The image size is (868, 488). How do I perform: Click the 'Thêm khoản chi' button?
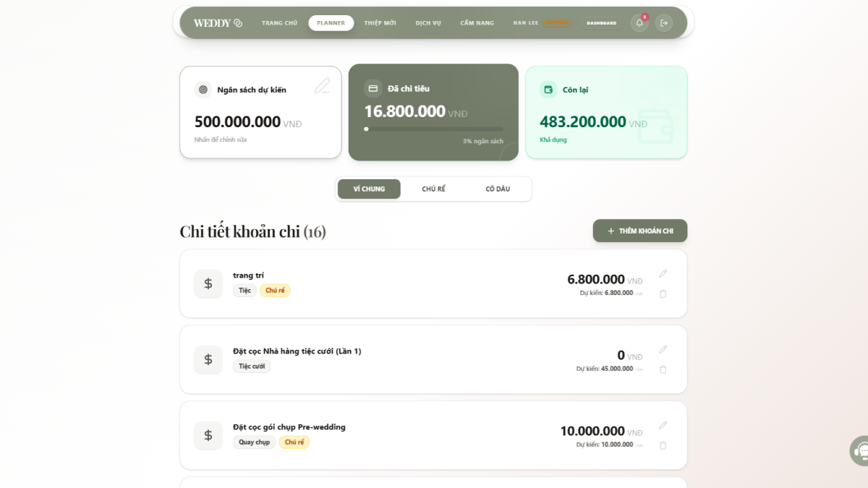639,231
